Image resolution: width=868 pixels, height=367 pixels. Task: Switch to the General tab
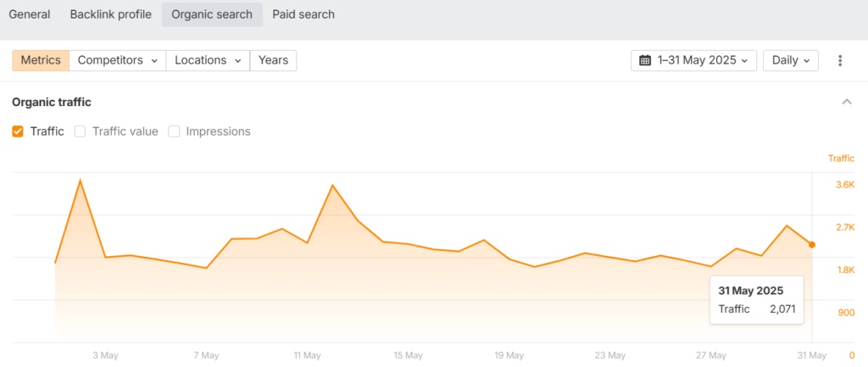30,14
